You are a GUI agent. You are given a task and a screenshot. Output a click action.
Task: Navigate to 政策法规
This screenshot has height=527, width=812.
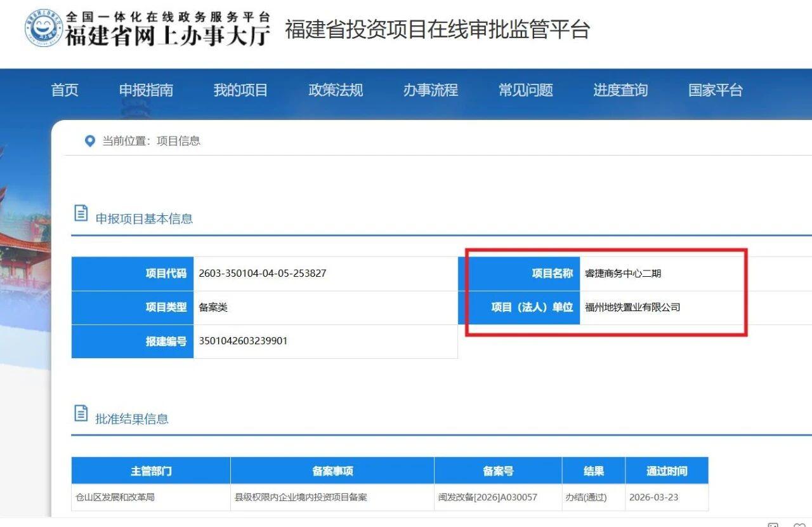pos(336,90)
